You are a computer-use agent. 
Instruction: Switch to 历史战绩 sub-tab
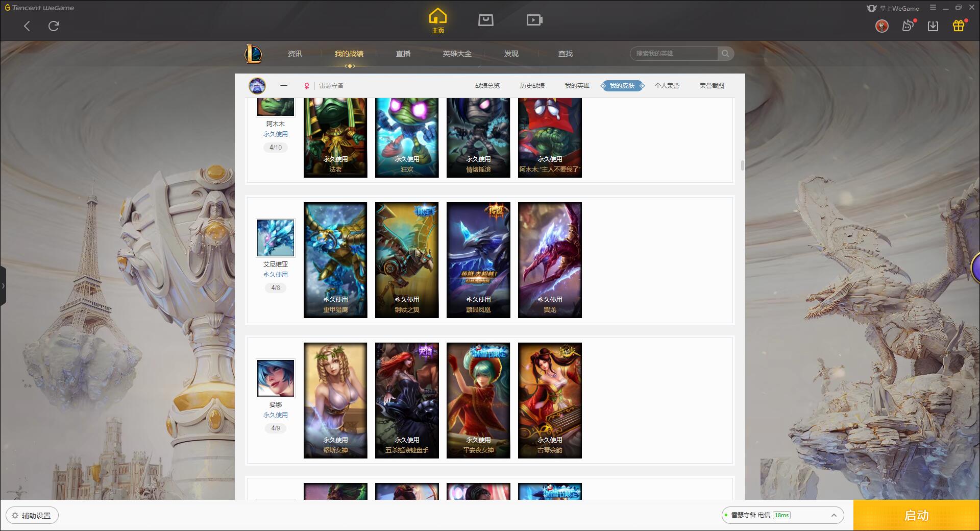pos(532,86)
